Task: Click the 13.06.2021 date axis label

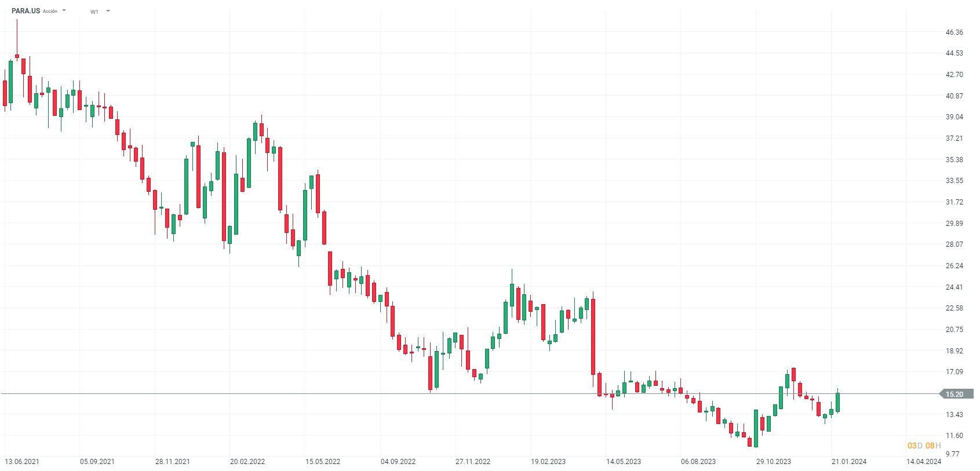Action: tap(22, 462)
